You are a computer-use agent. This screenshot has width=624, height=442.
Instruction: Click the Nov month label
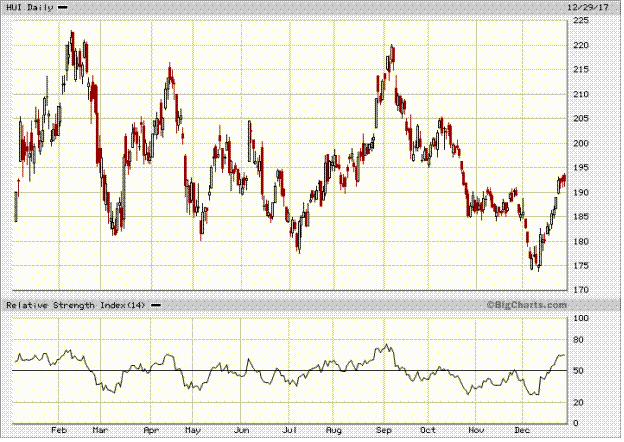476,430
